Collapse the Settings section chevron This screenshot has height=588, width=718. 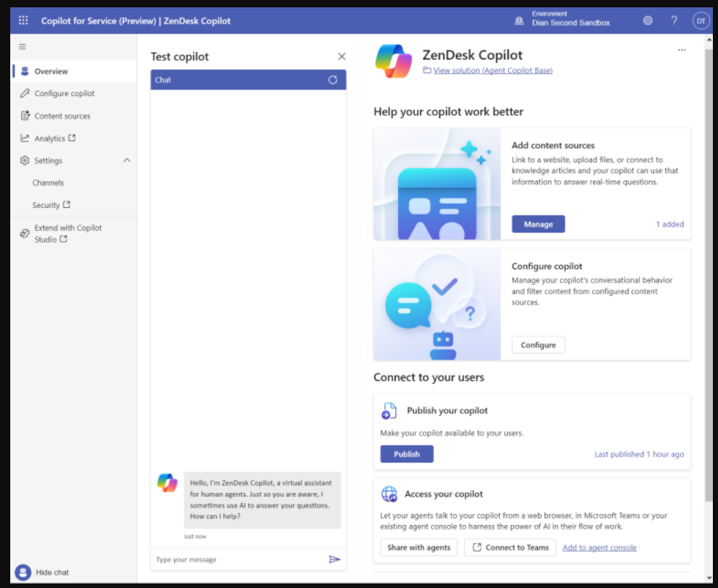click(x=127, y=160)
